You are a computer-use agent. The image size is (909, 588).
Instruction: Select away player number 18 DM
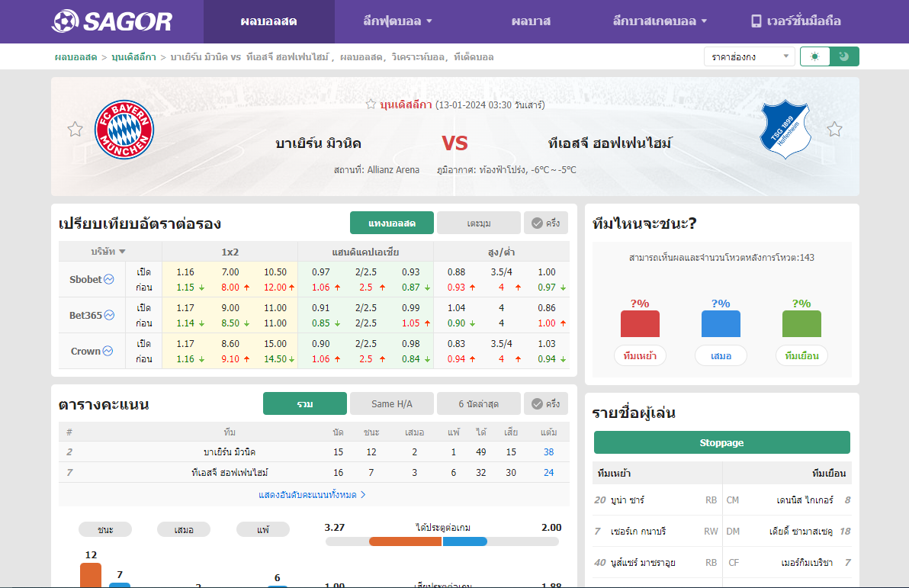787,531
